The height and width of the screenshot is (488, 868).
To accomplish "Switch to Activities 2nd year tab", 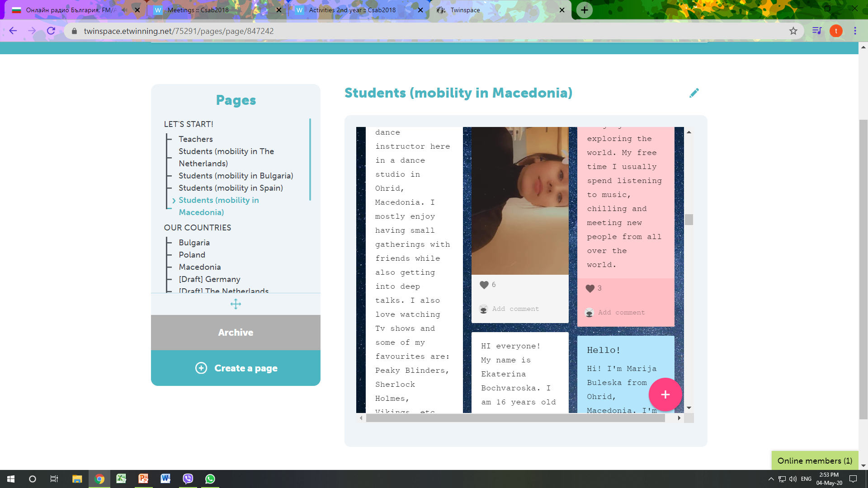I will 353,10.
